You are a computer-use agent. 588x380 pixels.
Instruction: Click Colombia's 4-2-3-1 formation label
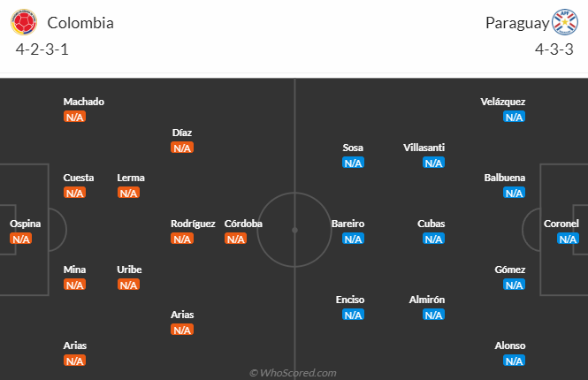point(42,49)
